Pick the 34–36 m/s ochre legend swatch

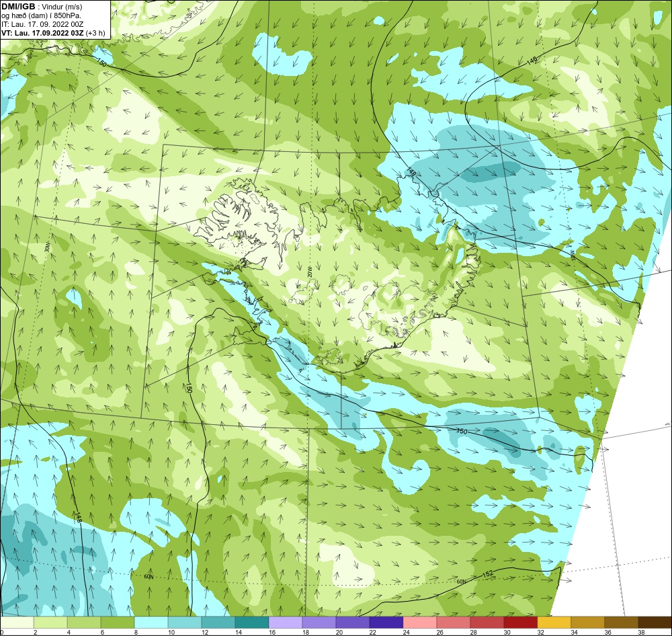(x=587, y=623)
